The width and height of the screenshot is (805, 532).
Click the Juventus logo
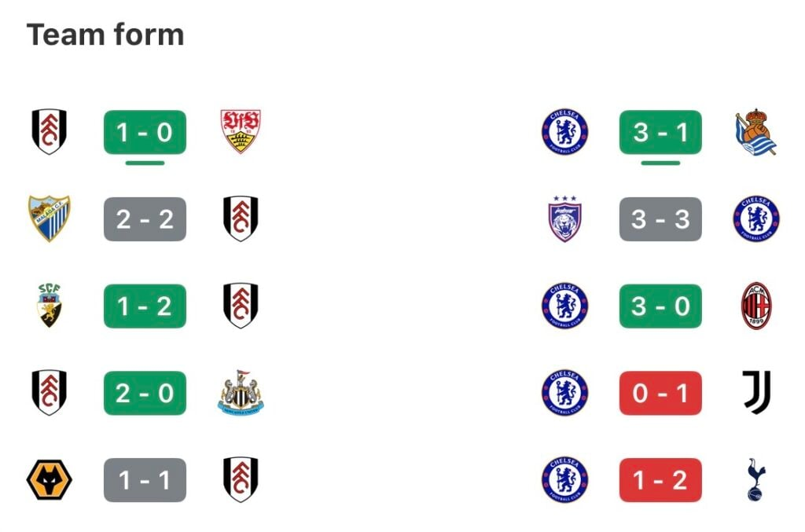click(x=757, y=392)
